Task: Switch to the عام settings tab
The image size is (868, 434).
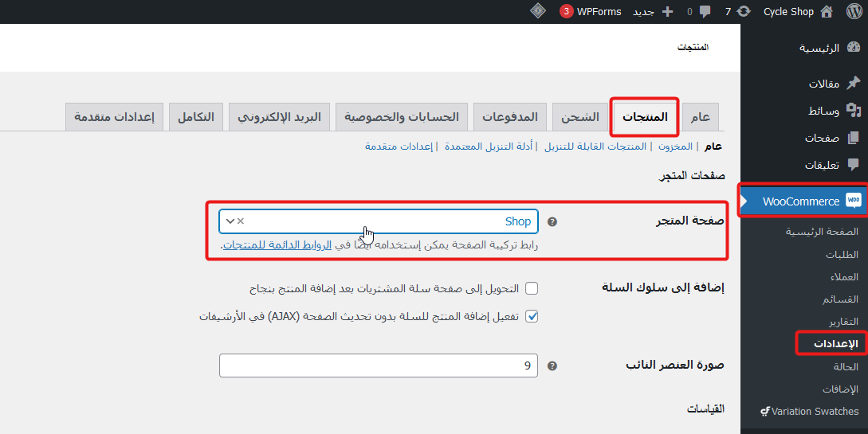Action: click(701, 117)
